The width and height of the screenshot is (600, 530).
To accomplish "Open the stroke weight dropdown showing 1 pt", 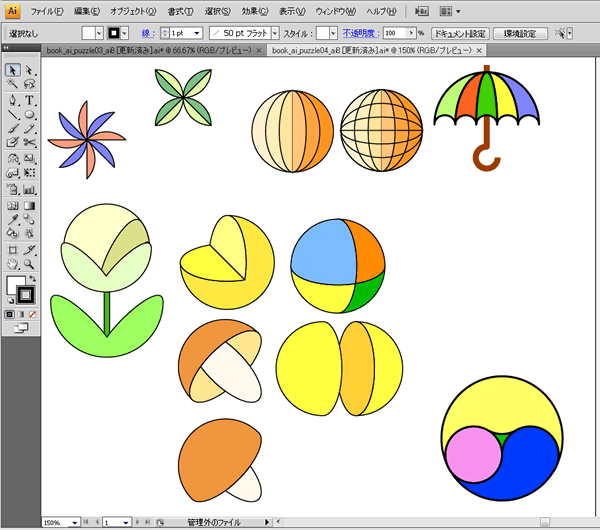I will [x=197, y=33].
